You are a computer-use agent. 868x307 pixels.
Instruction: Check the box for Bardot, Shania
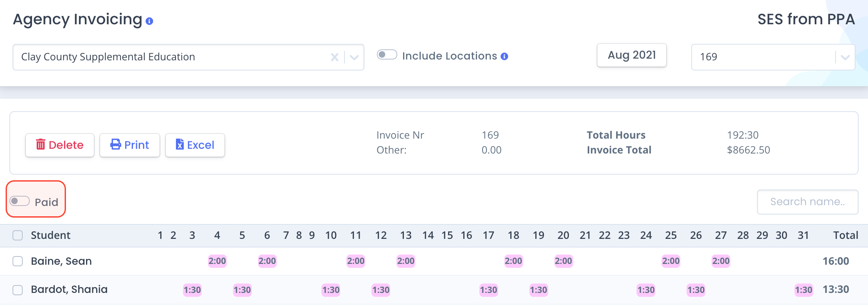click(x=18, y=290)
